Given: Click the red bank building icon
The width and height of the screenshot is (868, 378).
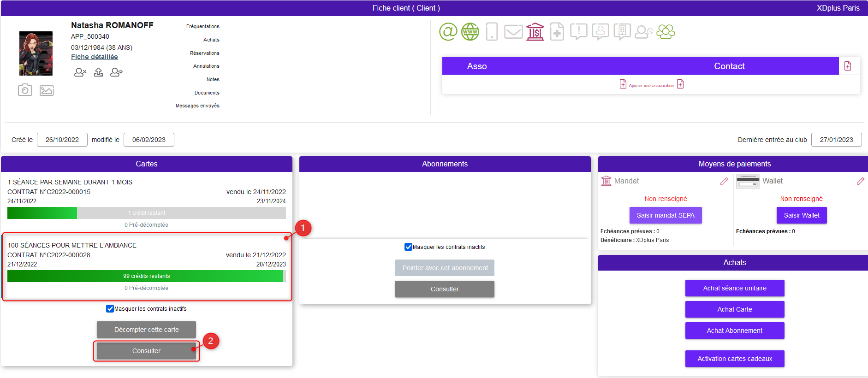Looking at the screenshot, I should pyautogui.click(x=535, y=32).
